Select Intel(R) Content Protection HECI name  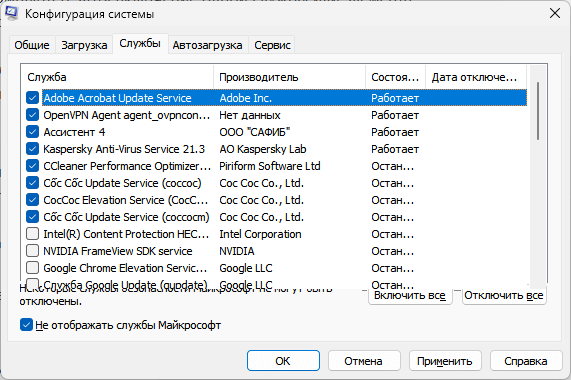[x=126, y=234]
